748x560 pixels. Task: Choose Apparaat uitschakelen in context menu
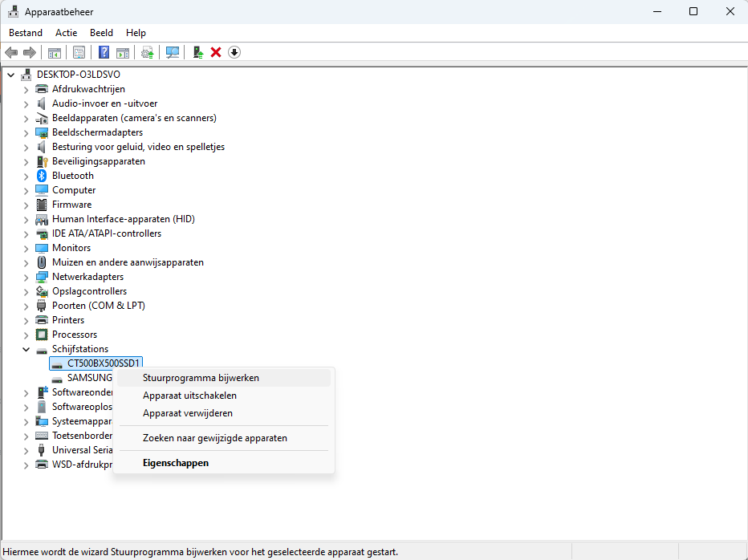pyautogui.click(x=224, y=396)
